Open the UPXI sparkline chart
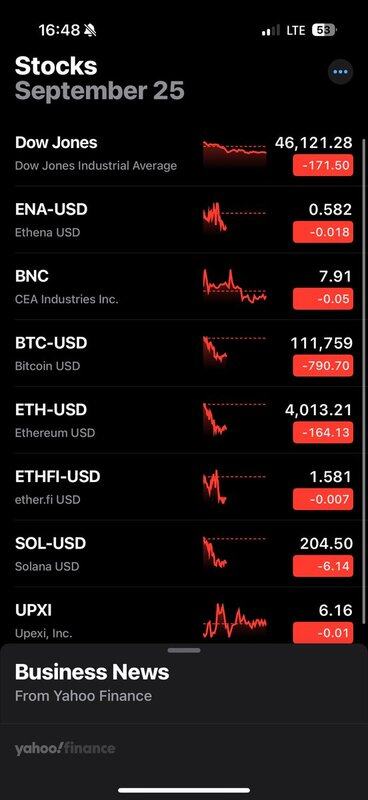The image size is (368, 800). pyautogui.click(x=234, y=621)
